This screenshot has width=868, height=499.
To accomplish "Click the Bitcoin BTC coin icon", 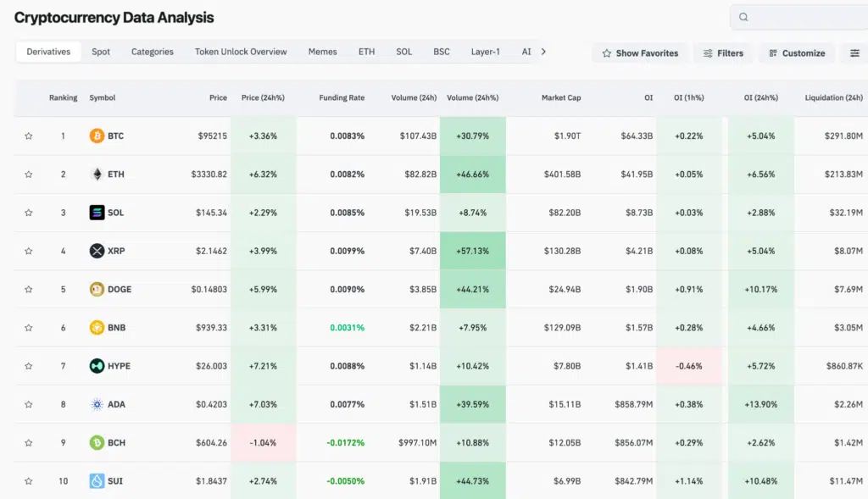I will pos(97,136).
